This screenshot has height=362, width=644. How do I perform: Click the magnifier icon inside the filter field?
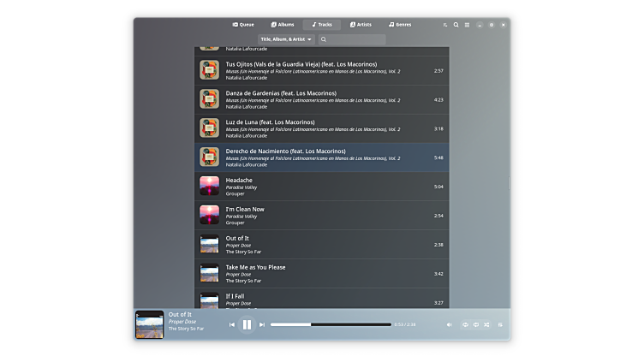pos(324,39)
